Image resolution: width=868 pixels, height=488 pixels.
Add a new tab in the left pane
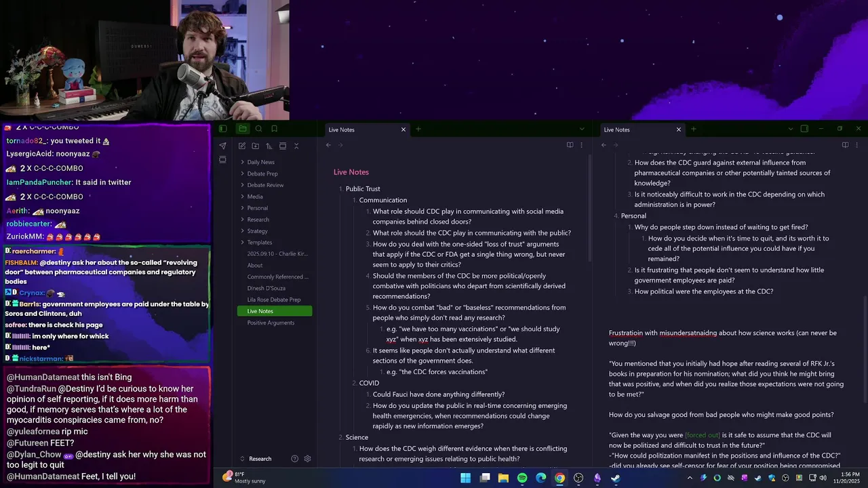[418, 129]
